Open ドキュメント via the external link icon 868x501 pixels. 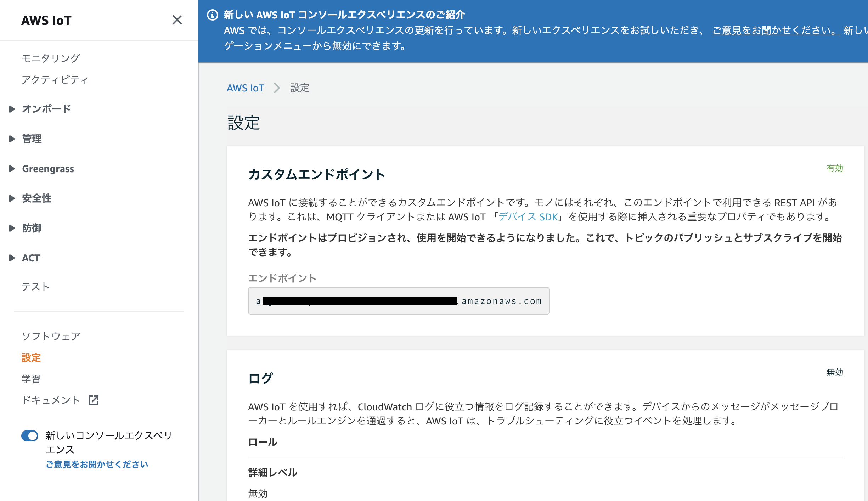(x=93, y=400)
